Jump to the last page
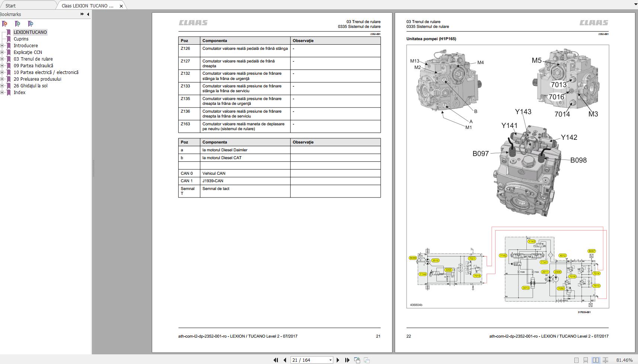The height and width of the screenshot is (364, 638). [347, 360]
